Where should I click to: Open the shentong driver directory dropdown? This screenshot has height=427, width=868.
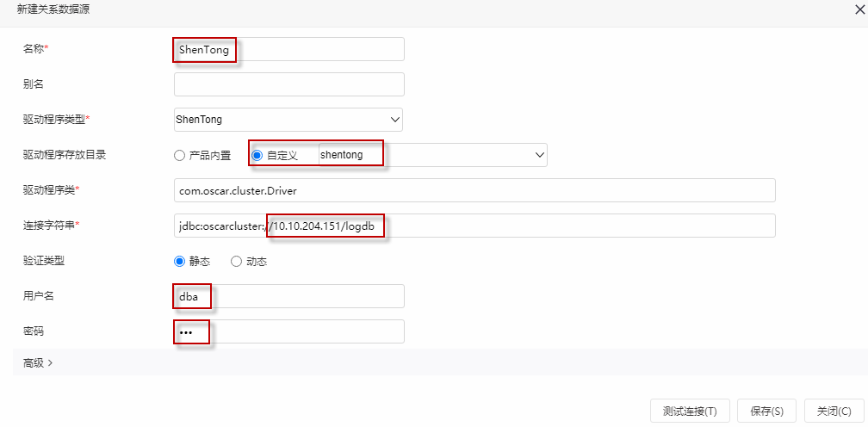tap(433, 155)
